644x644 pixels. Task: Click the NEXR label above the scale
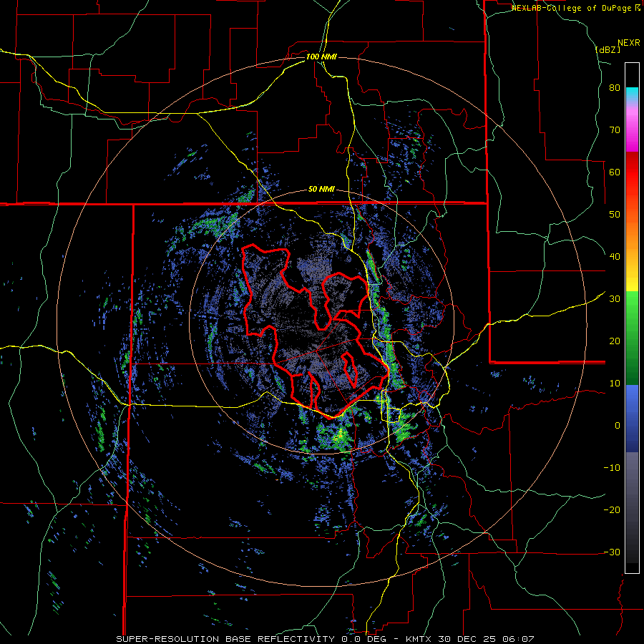tap(628, 43)
